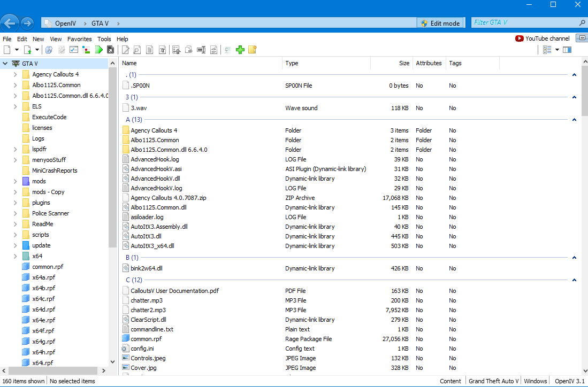
Task: Click the green plus add toolbar icon
Action: point(240,50)
